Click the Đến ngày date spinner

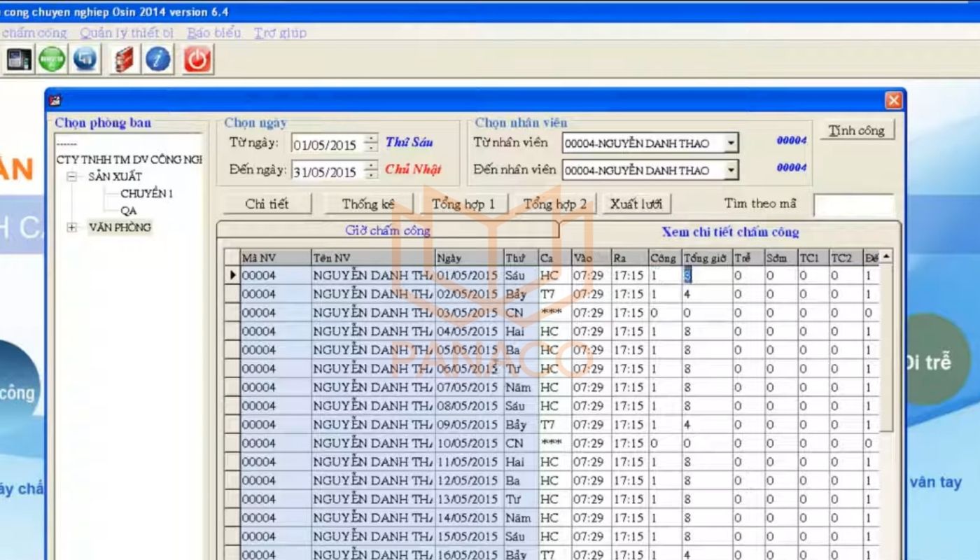click(371, 171)
